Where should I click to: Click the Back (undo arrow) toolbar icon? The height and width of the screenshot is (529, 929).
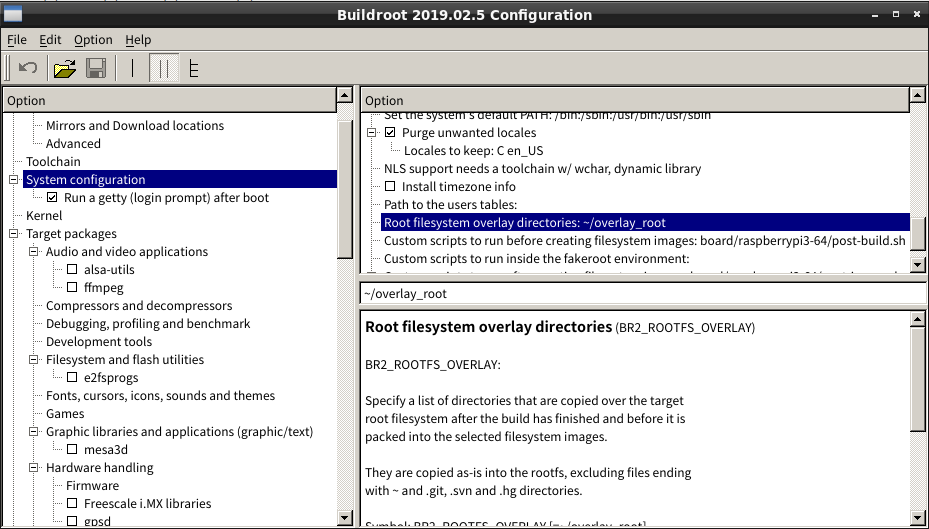click(27, 68)
